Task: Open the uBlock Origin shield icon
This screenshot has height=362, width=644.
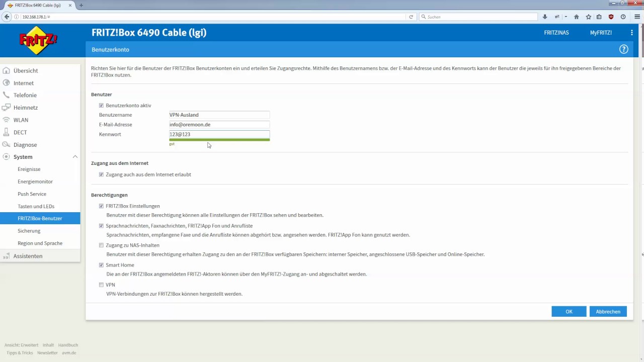Action: 611,17
